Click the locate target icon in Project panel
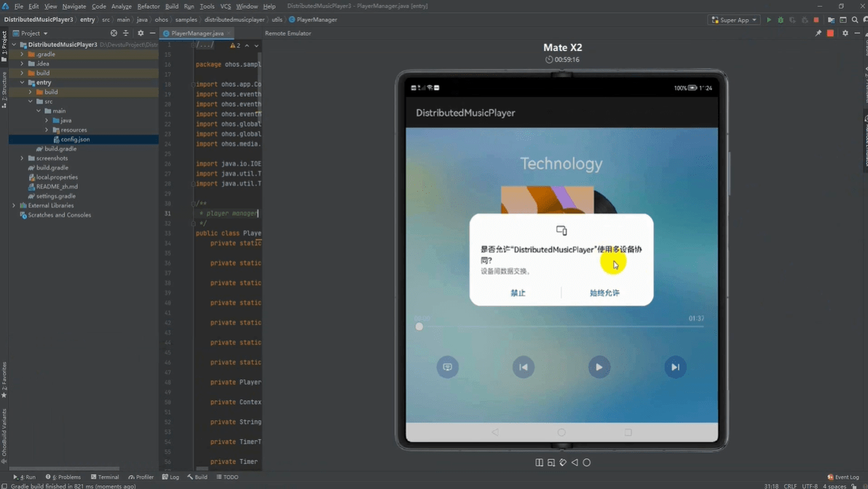This screenshot has height=489, width=868. point(114,34)
